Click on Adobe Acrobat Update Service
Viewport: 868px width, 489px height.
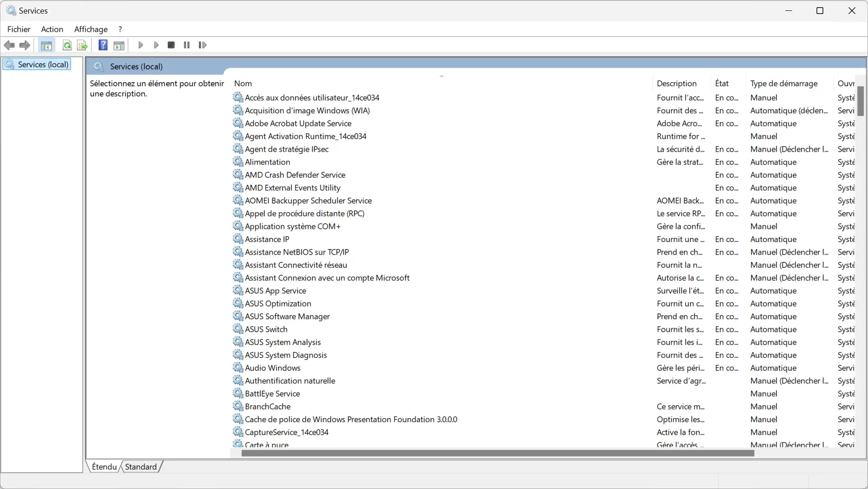pyautogui.click(x=298, y=123)
